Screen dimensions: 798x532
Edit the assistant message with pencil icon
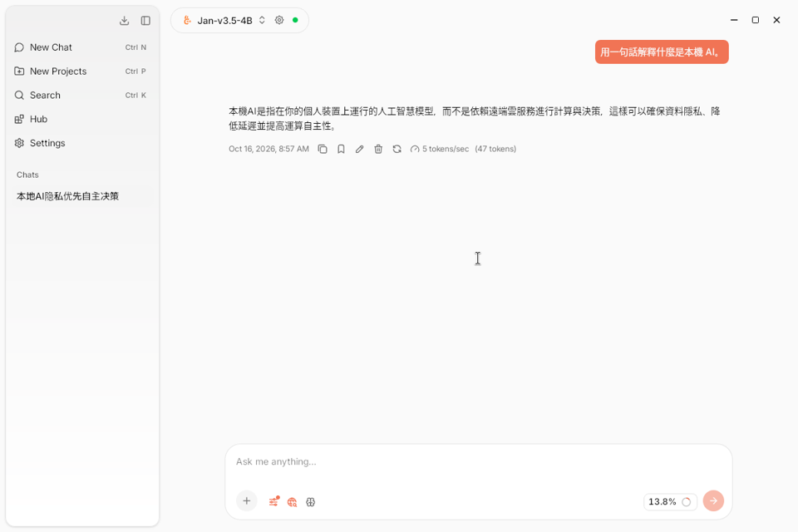point(359,149)
